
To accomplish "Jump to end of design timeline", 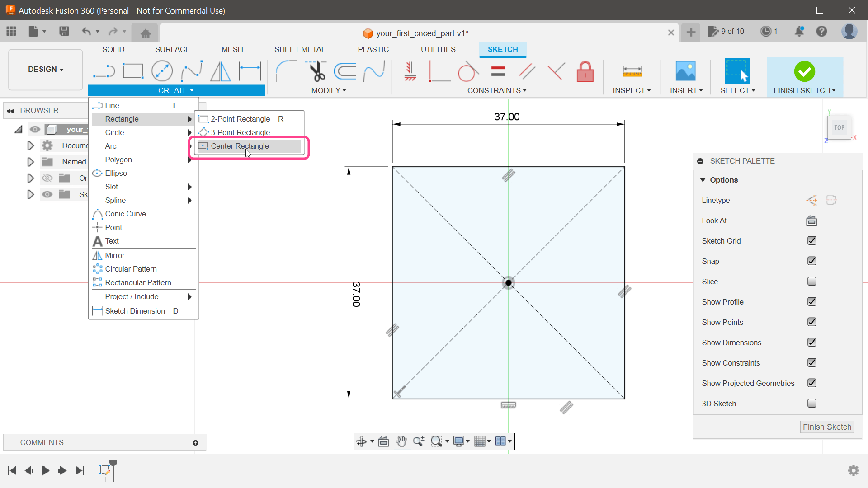I will 80,470.
